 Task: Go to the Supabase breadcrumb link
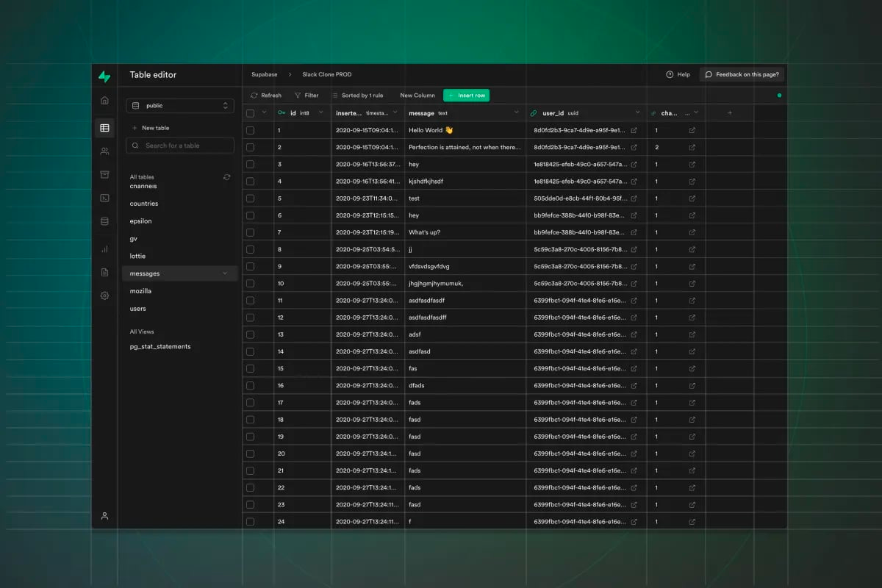265,75
